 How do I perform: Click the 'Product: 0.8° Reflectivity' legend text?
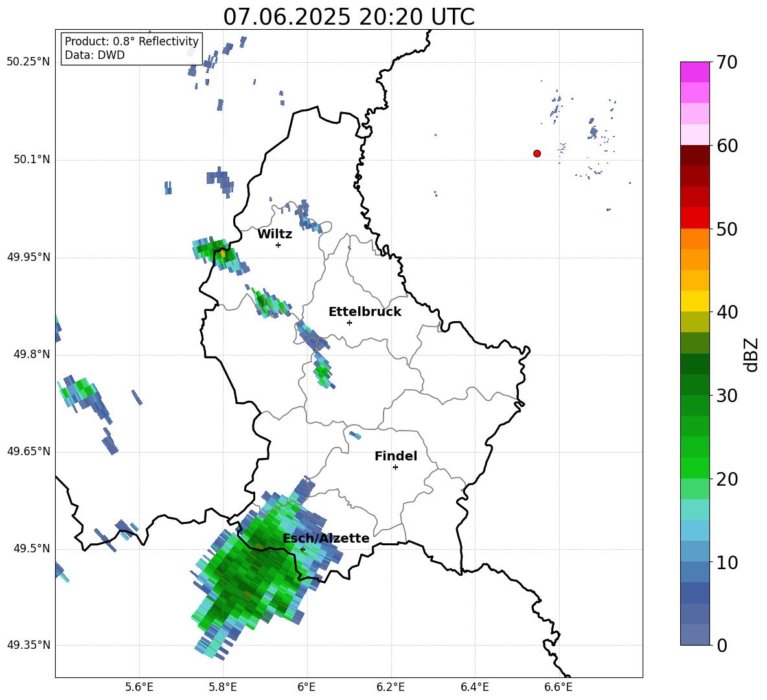(x=132, y=41)
